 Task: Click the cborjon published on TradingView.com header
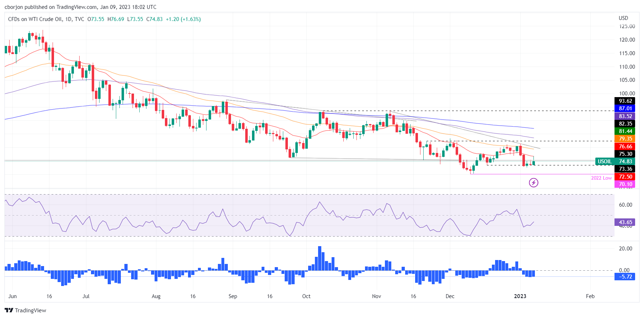(x=80, y=7)
